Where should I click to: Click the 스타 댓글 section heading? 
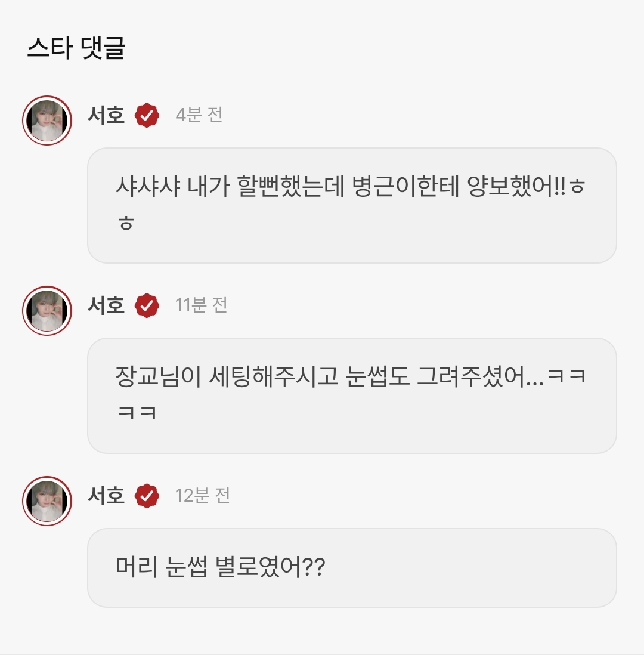[76, 48]
